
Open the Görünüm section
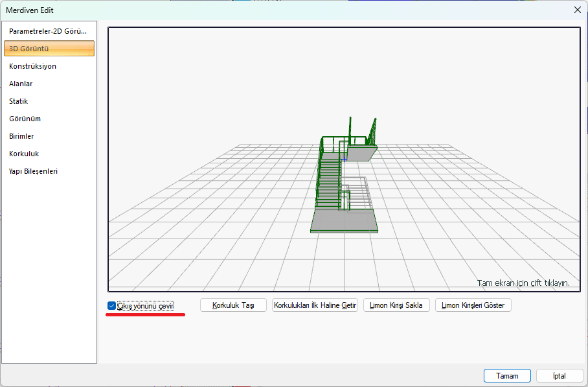pyautogui.click(x=49, y=119)
